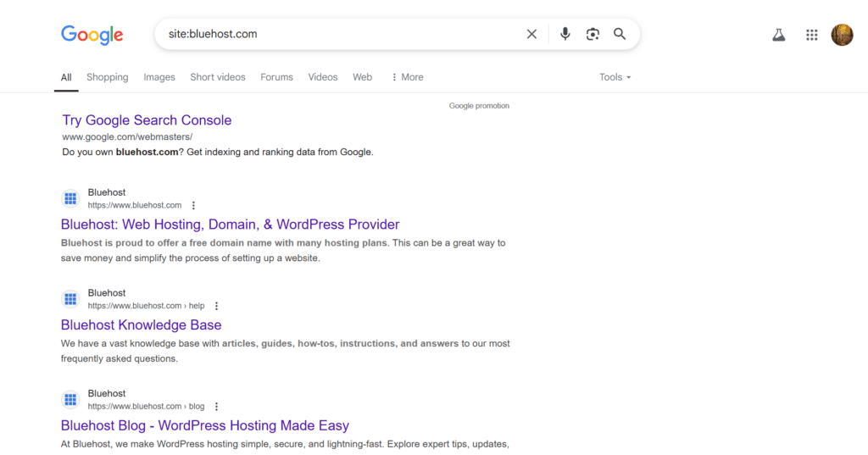Expand the Tools dropdown
Viewport: 868px width, 455px height.
pos(615,77)
